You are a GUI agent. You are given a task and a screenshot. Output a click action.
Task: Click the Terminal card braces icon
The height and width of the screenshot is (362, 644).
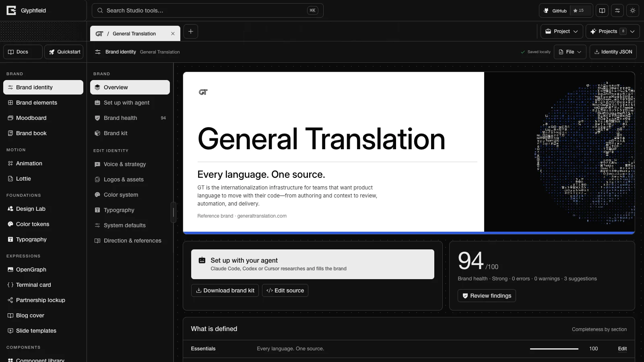(x=10, y=285)
